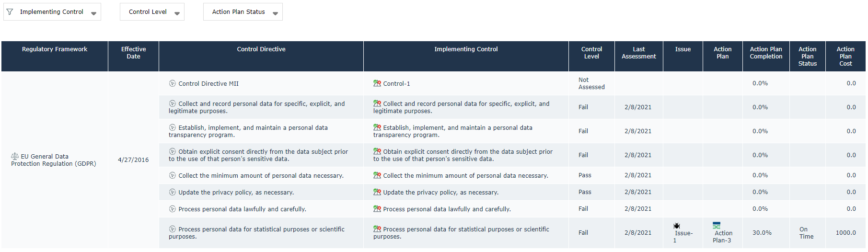
Task: Click icon beside 'Process personal data lawfully' control
Action: pyautogui.click(x=377, y=209)
